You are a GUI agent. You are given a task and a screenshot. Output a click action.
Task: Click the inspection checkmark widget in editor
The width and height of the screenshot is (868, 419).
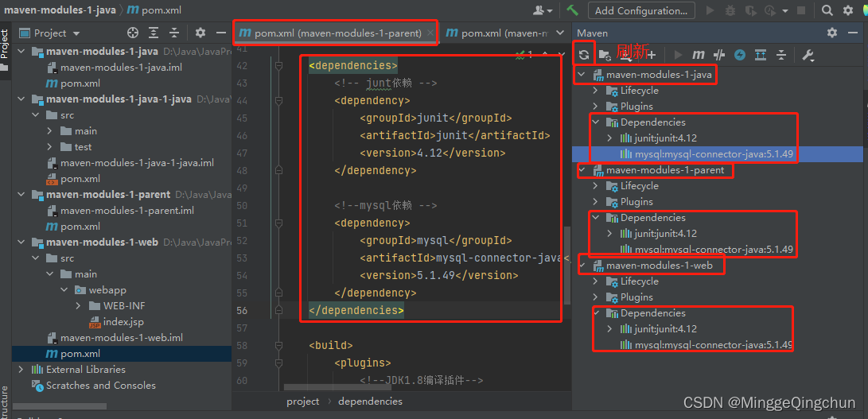tap(524, 55)
